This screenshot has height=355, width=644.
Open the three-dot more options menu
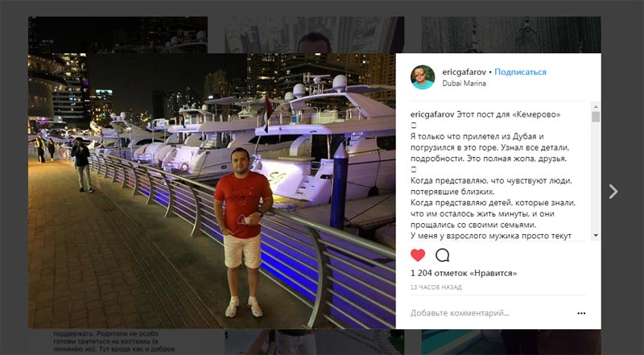pyautogui.click(x=581, y=313)
